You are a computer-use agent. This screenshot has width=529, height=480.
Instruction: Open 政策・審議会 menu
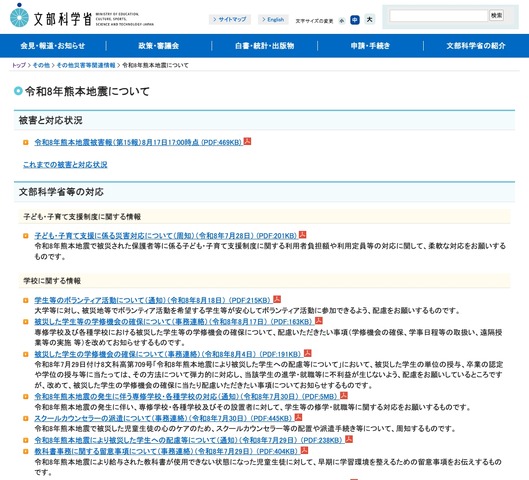[159, 46]
